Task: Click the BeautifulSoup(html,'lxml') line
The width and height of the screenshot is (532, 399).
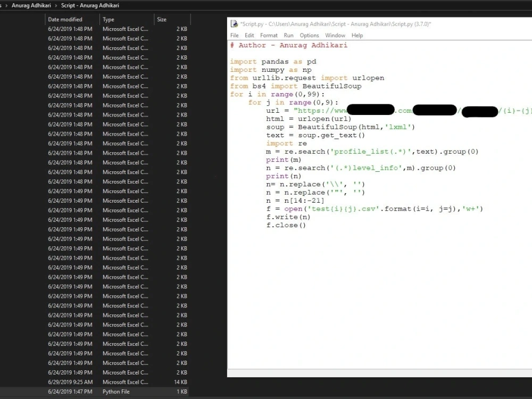Action: coord(340,127)
